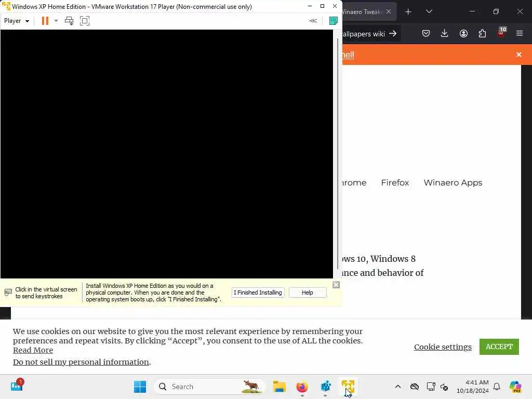Open the blue app icon beside Firefox
This screenshot has width=532, height=399.
[325, 387]
